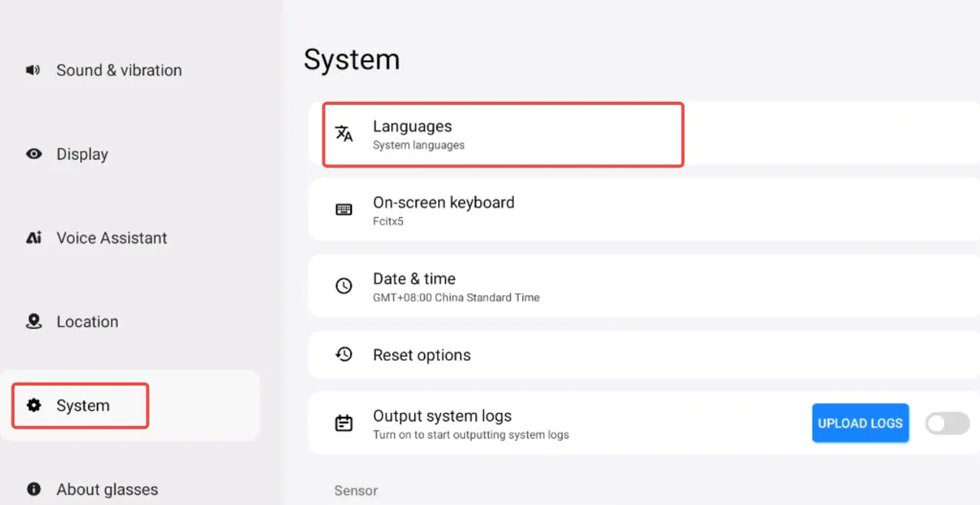
Task: Enable the Output system logs switch
Action: tap(947, 423)
